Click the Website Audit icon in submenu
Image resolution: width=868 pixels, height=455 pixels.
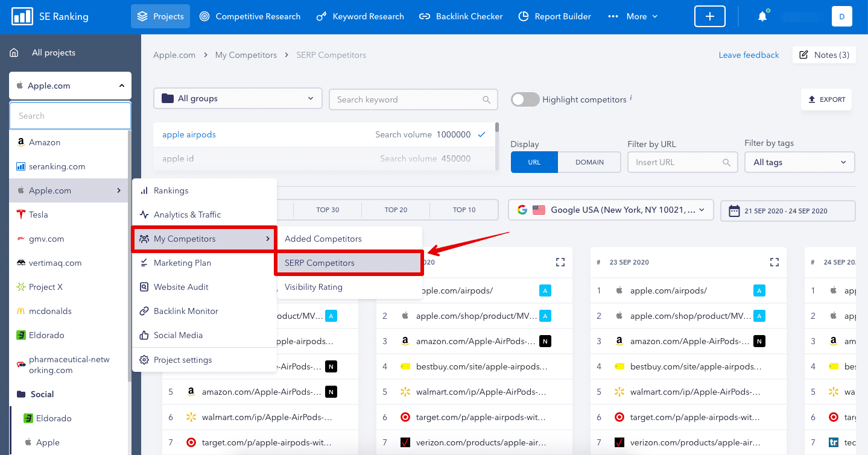(x=144, y=287)
